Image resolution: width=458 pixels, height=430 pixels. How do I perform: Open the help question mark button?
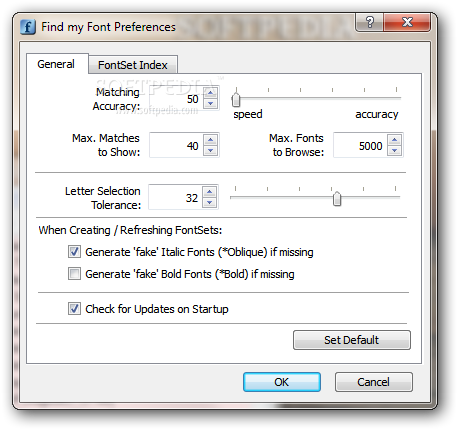(370, 23)
